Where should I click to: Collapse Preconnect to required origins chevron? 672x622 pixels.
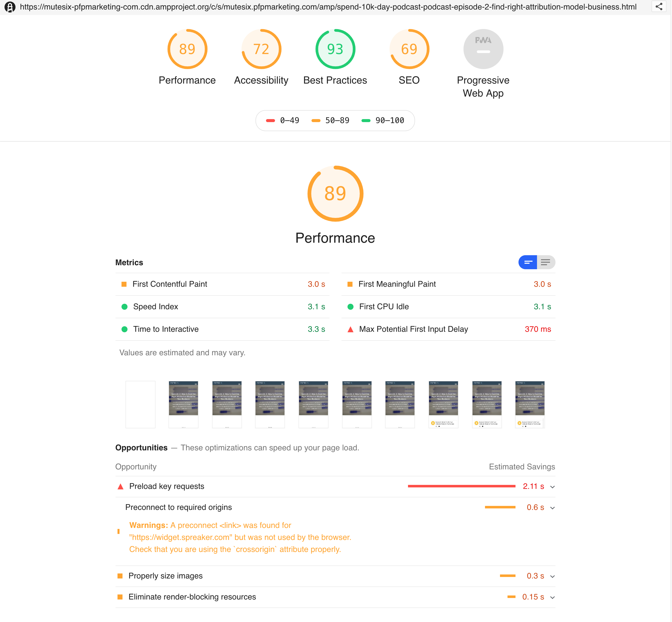click(552, 508)
